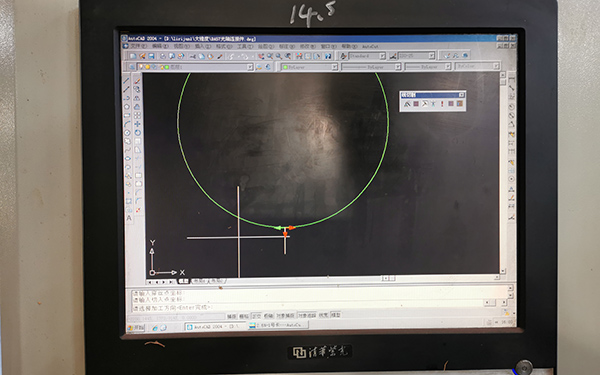Select the Match Properties brush icon
Image resolution: width=600 pixels, height=375 pixels.
(x=220, y=56)
